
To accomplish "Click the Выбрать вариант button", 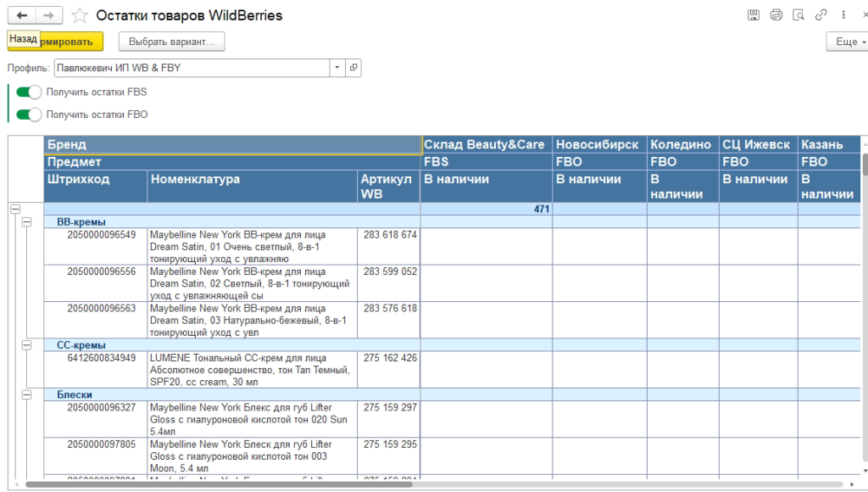I will 171,42.
